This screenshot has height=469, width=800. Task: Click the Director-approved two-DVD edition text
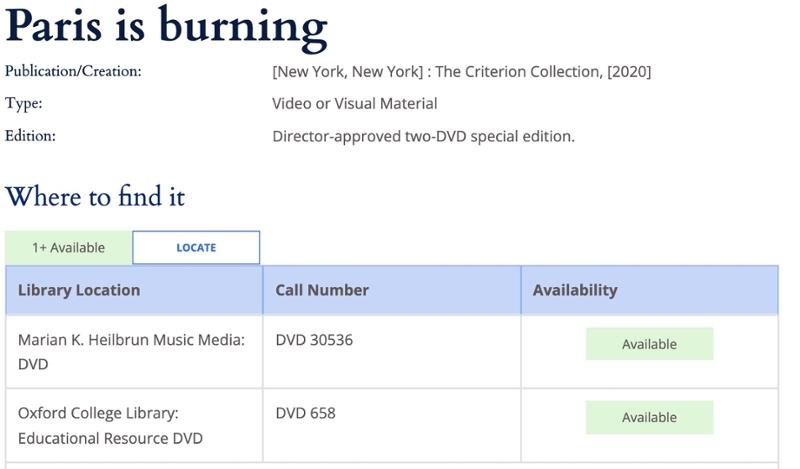[423, 136]
